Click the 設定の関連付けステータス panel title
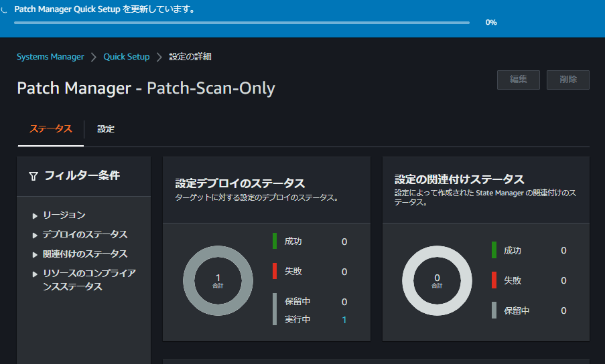The image size is (605, 364). (x=459, y=179)
